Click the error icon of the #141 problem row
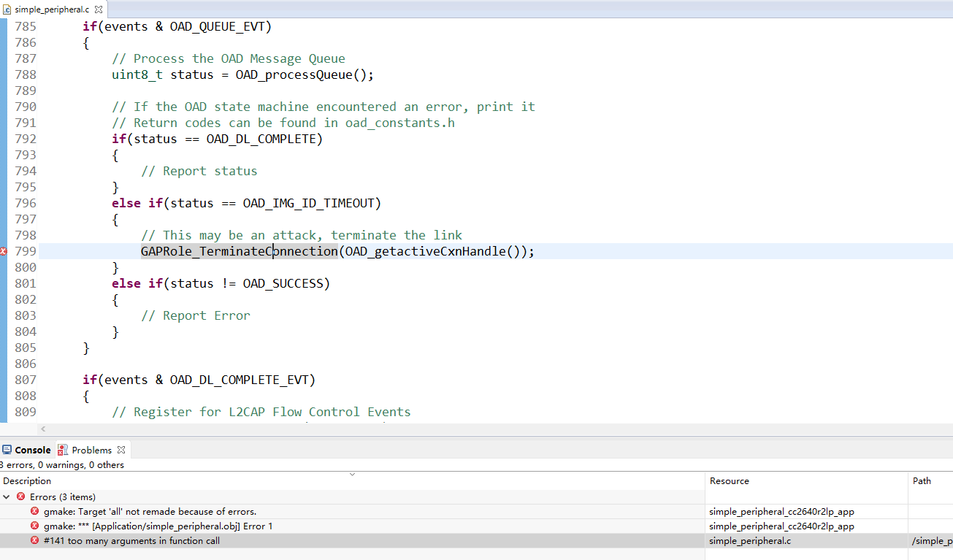The height and width of the screenshot is (560, 953). 34,541
